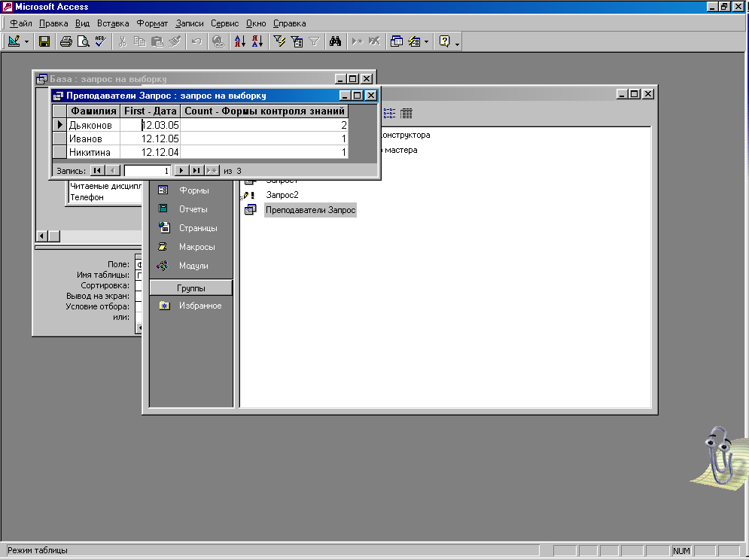The image size is (749, 560).
Task: Select the Отчеты objects category
Action: coord(191,208)
